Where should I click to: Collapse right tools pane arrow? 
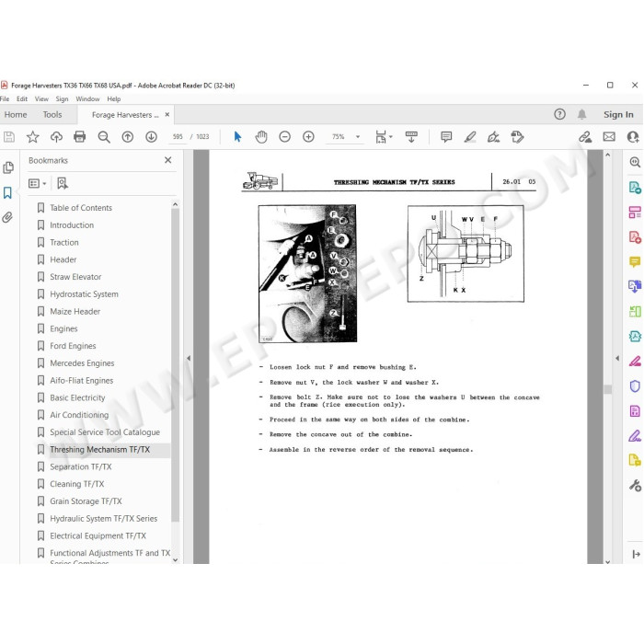(x=617, y=358)
